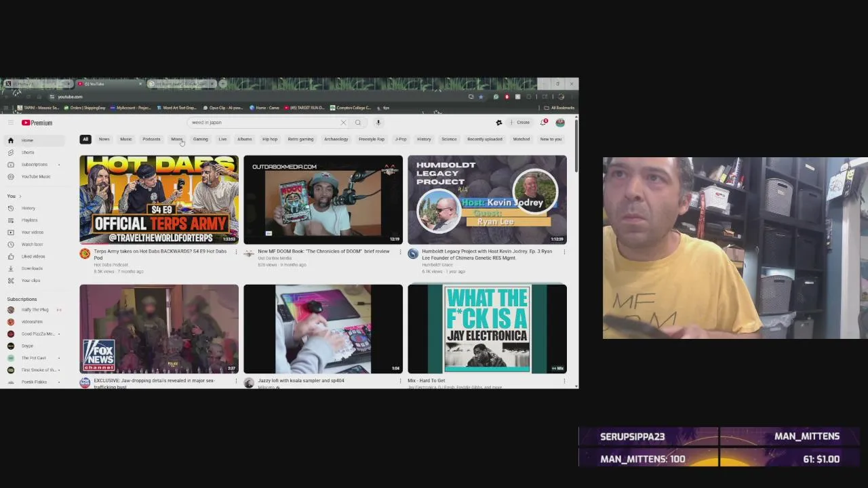
Task: Select the Recently uploaded filter chip
Action: tap(485, 139)
